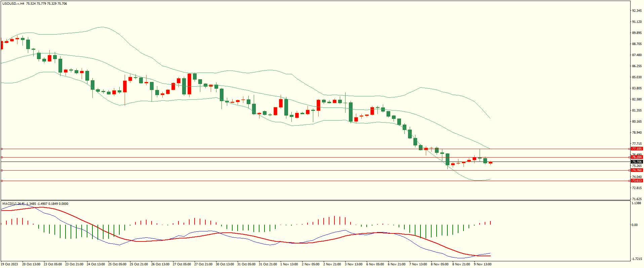Screen dimensions: 644x268
Task: Click the MACD scale value -1.7215
Action: 636,259
